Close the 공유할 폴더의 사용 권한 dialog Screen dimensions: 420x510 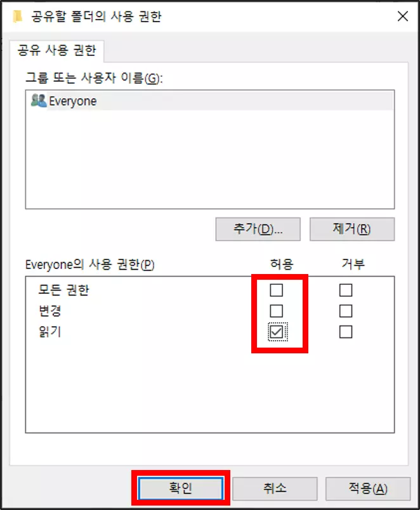click(x=403, y=16)
